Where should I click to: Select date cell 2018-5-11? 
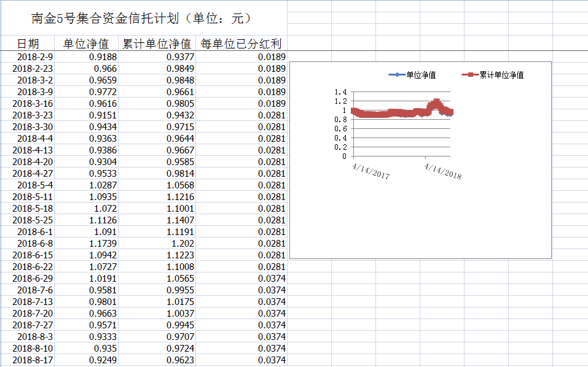(x=28, y=196)
